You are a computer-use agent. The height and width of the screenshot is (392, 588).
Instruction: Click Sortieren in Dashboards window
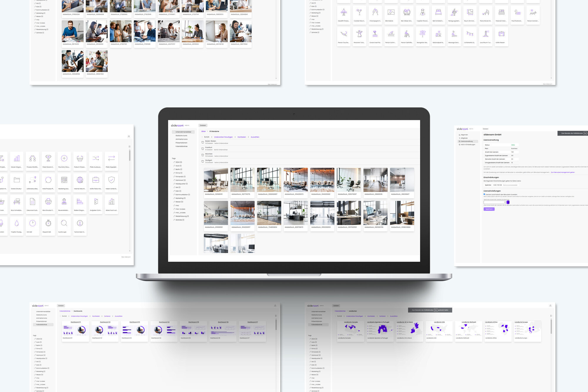pos(107,316)
